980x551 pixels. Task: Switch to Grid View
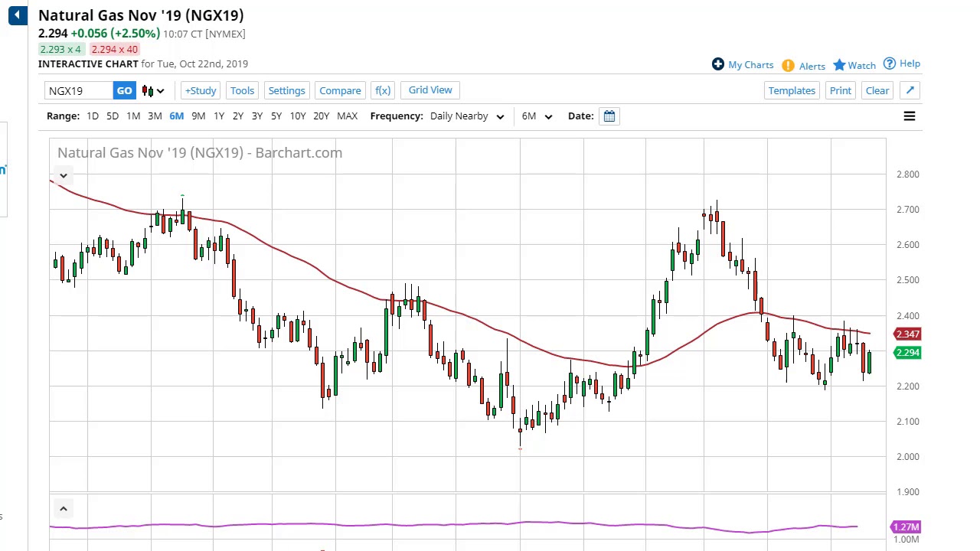[x=430, y=90]
